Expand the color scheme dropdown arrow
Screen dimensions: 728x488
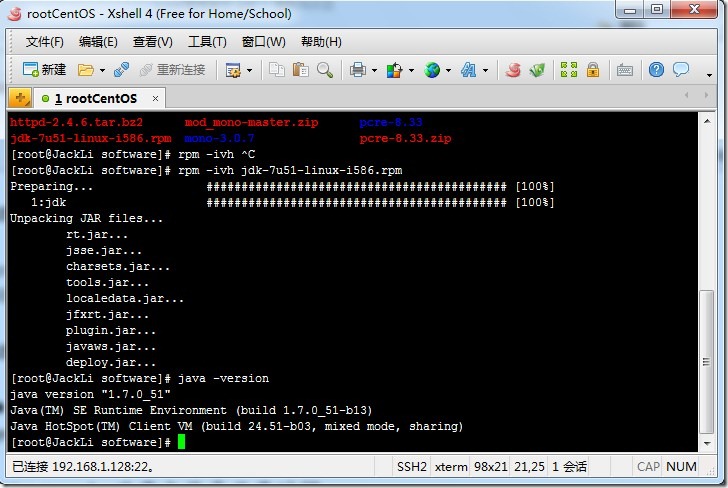point(411,71)
